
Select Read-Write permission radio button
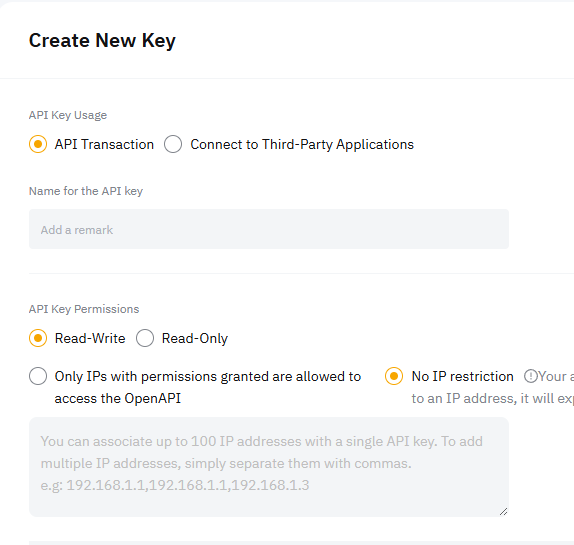[38, 338]
